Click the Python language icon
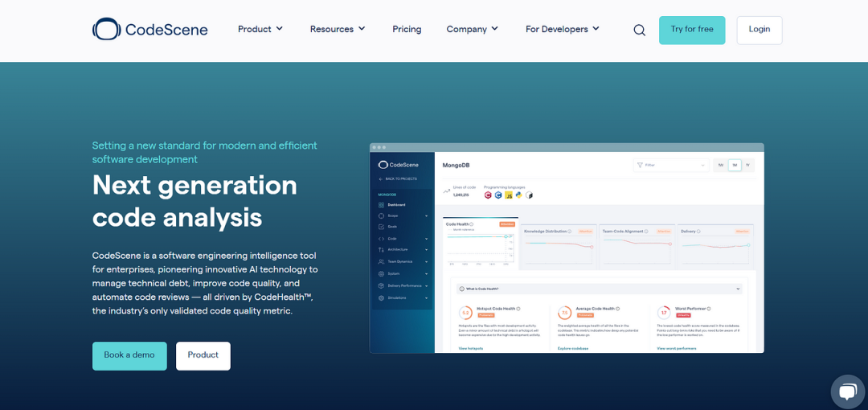The width and height of the screenshot is (868, 410). 518,195
